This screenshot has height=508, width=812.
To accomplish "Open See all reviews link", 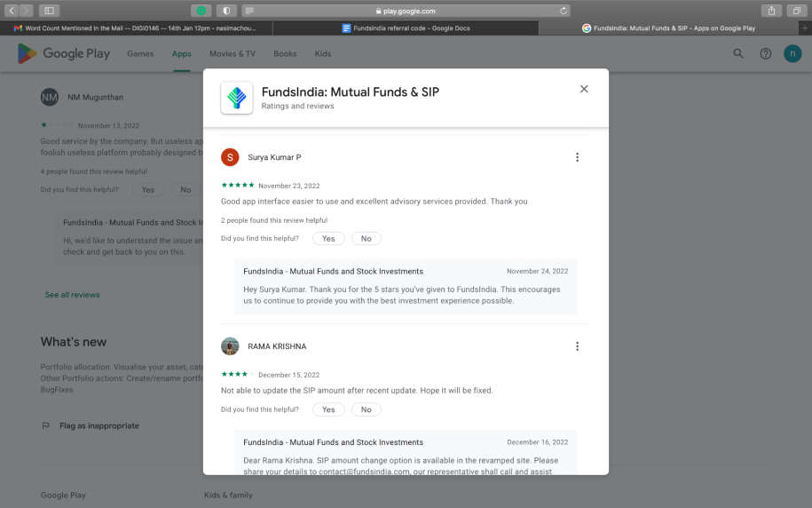I will pyautogui.click(x=73, y=295).
